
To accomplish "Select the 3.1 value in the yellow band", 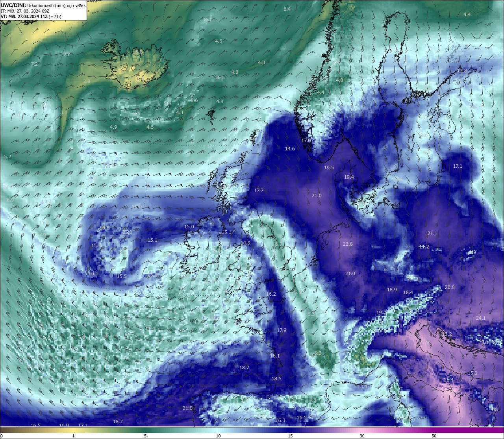I will click(x=64, y=113).
